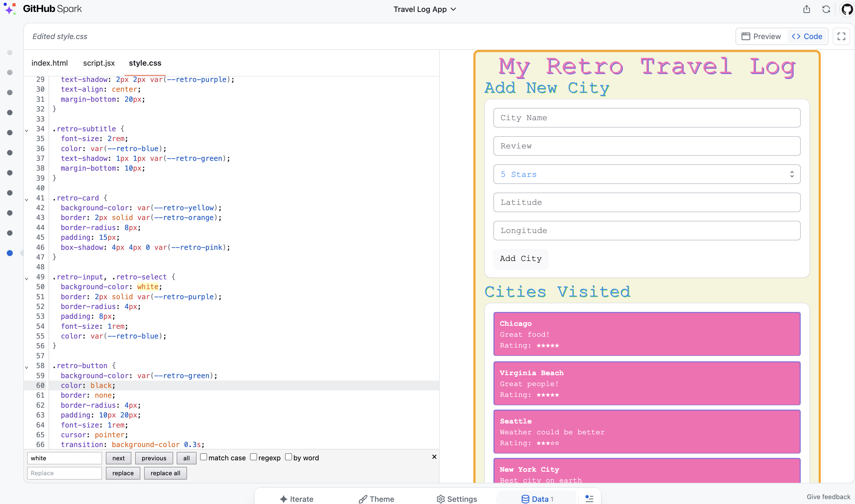Screen dimensions: 855x504
Task: Open the Iterate tab
Action: pyautogui.click(x=297, y=499)
